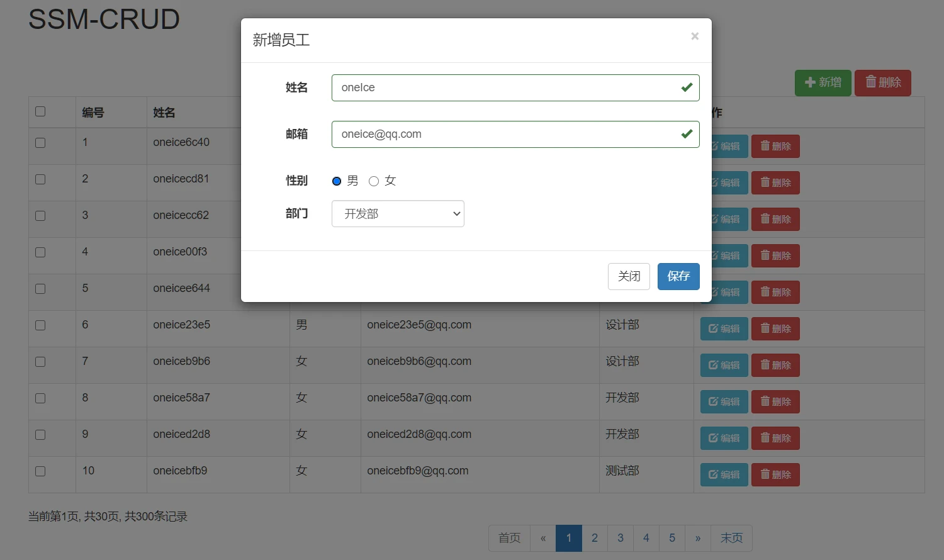
Task: Check the row checkbox for oneice23e5
Action: coord(40,325)
